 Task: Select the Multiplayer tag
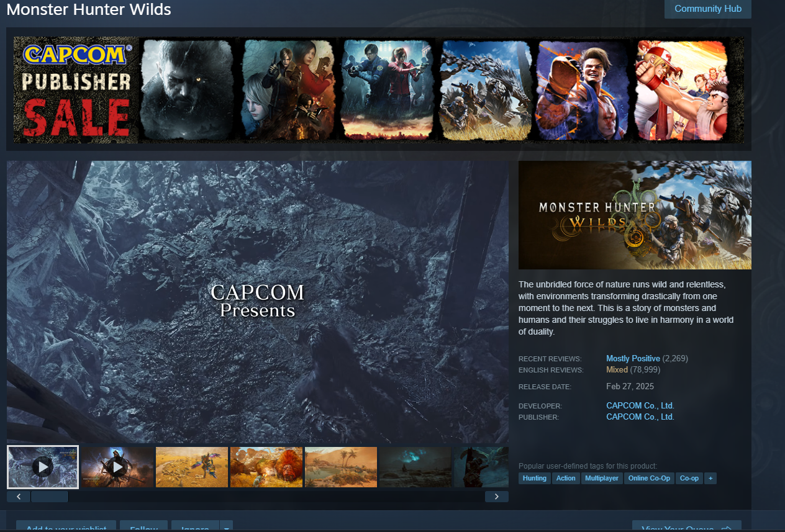(x=602, y=478)
